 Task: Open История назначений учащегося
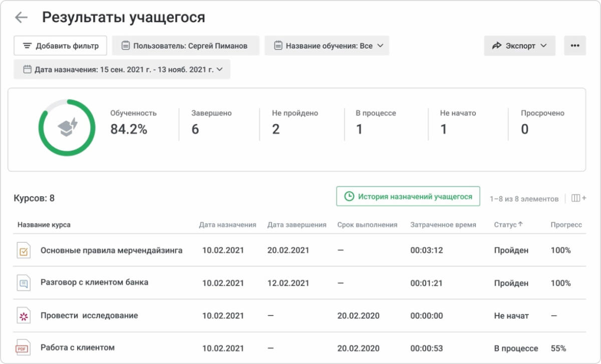(x=408, y=197)
